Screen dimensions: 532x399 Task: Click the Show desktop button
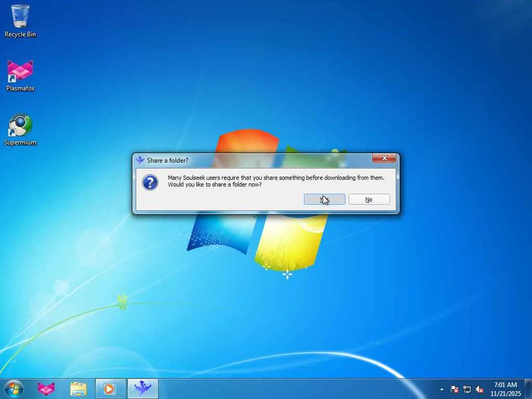coord(528,389)
